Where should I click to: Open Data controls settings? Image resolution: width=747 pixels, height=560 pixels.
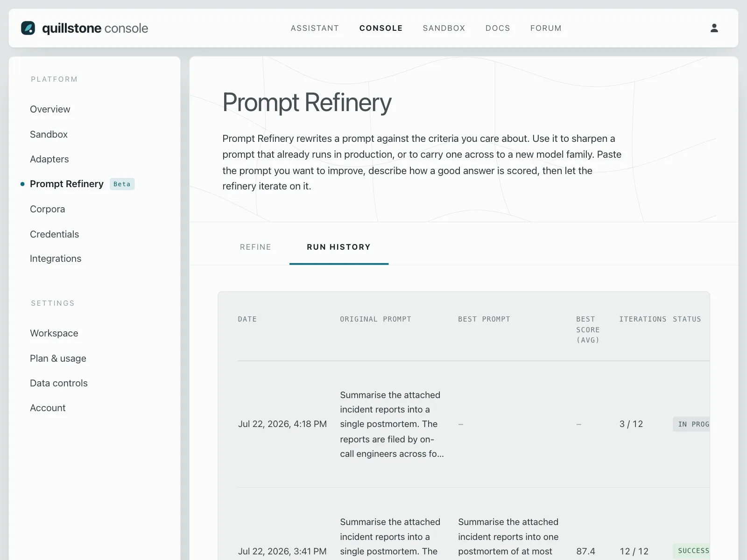[x=59, y=383]
